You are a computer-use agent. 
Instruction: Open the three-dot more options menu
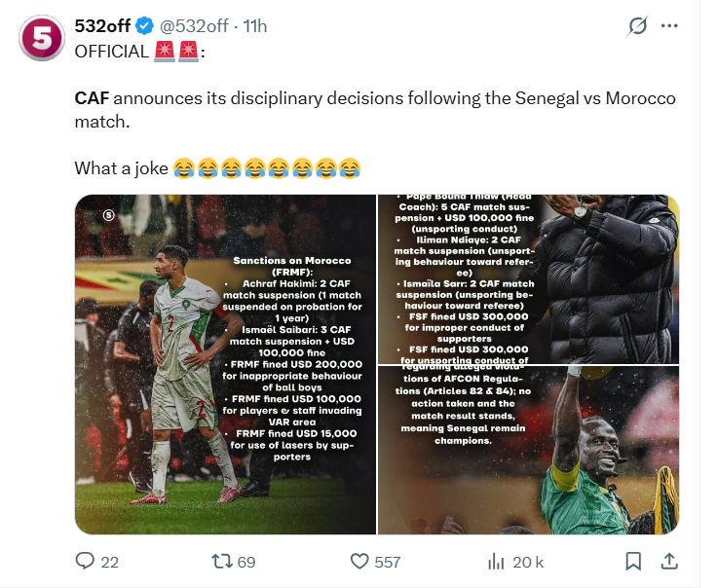[x=669, y=27]
